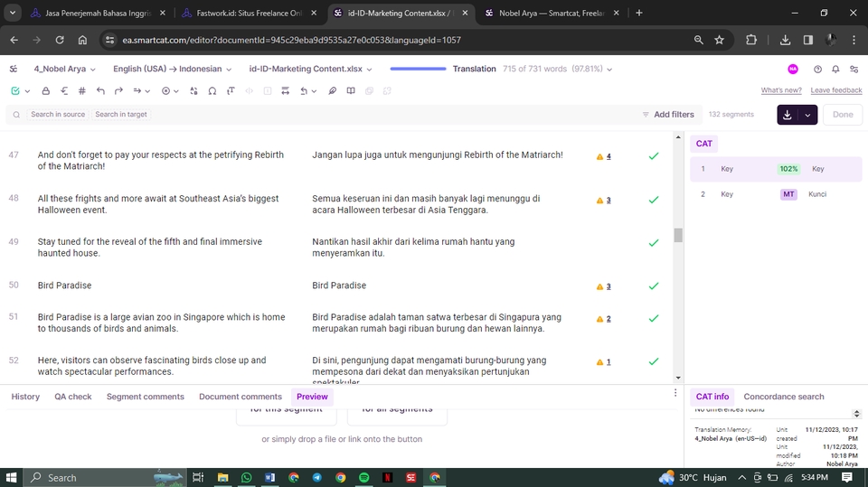Image resolution: width=868 pixels, height=487 pixels.
Task: Click the segment list vertical scrollbar thumb
Action: coord(678,235)
